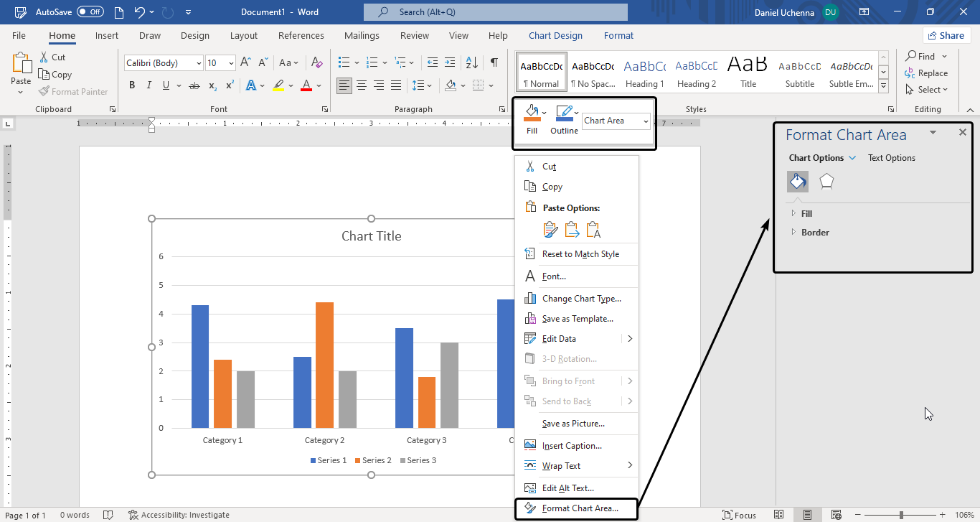Toggle bold formatting
The image size is (980, 522).
(x=132, y=85)
